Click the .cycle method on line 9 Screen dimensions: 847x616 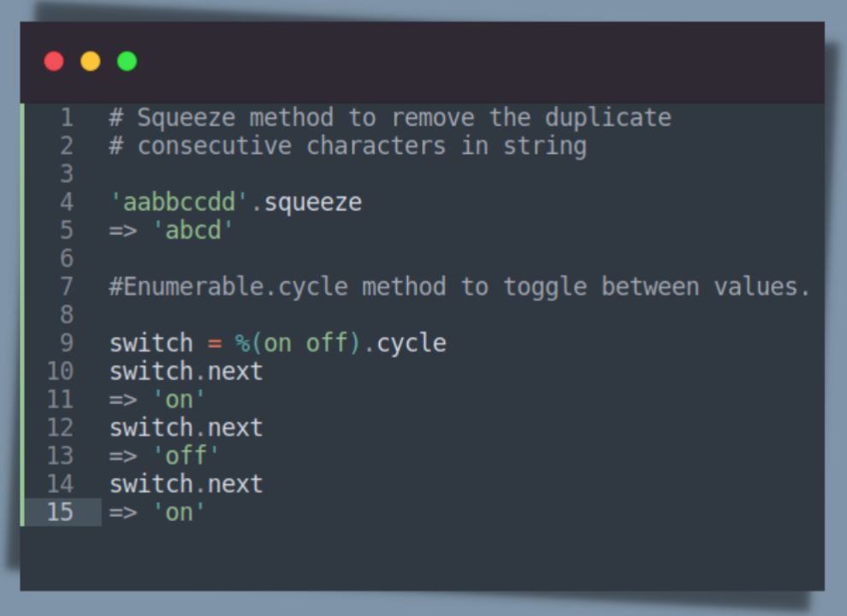click(x=406, y=344)
